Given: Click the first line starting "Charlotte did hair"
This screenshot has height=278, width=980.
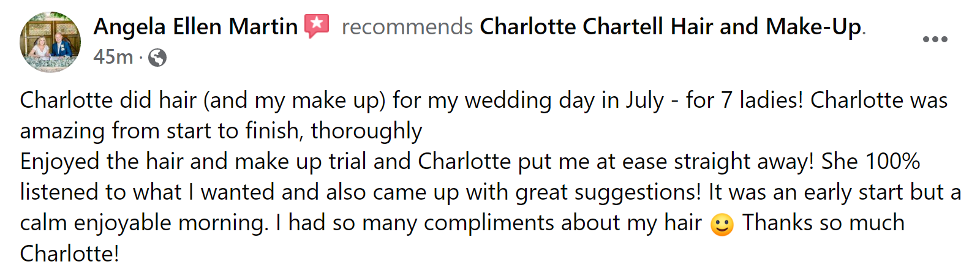Looking at the screenshot, I should pos(484,100).
